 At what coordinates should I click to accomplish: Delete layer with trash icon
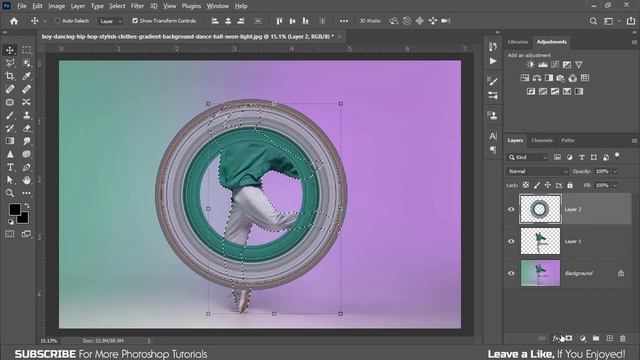click(623, 338)
